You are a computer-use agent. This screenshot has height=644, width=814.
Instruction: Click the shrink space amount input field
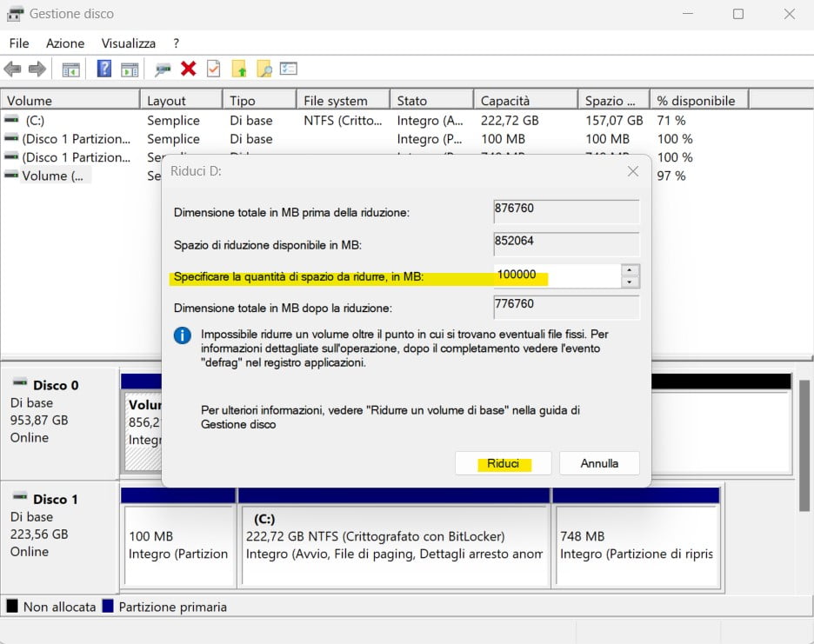coord(557,276)
